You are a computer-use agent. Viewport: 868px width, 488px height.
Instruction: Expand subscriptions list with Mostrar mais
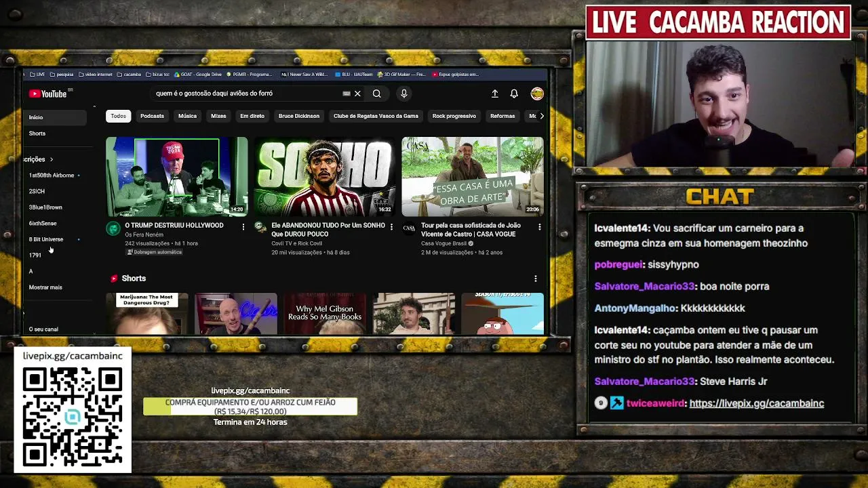pos(45,287)
